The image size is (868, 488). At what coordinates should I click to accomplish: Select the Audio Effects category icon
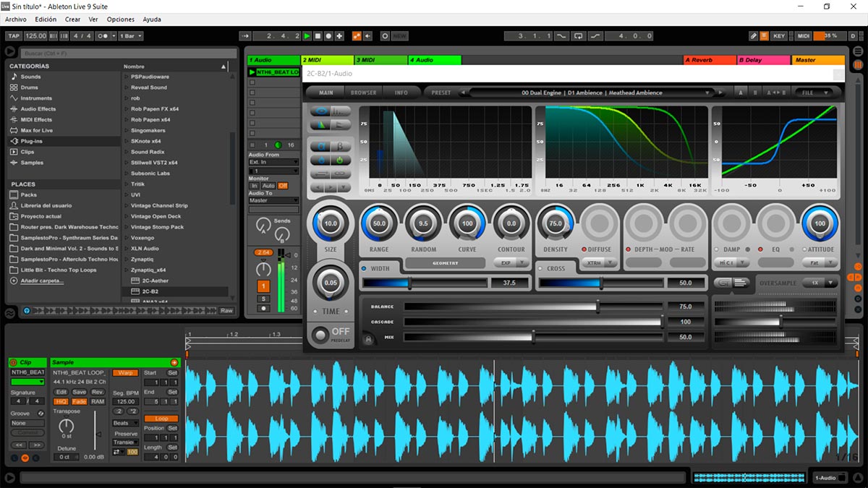[14, 109]
